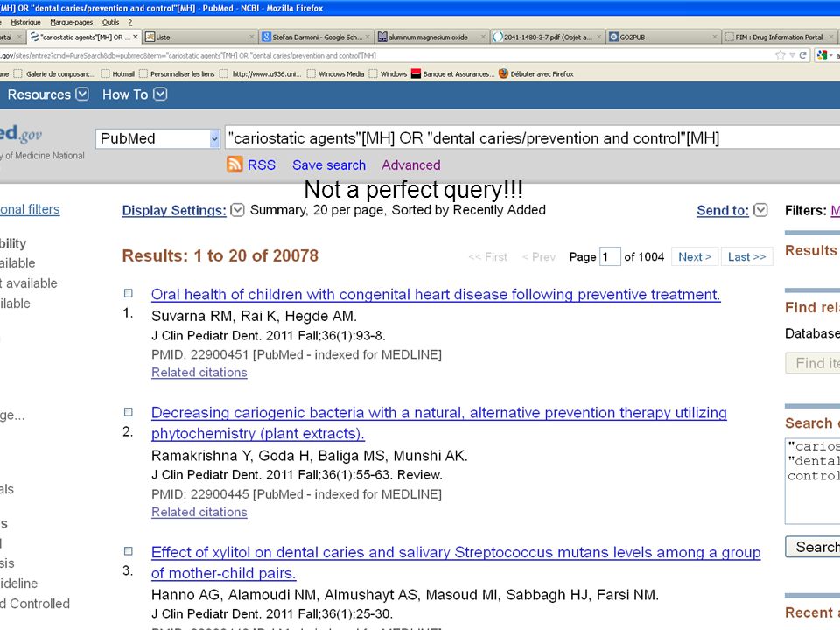Close the aluminum magnesium oxide tab

coord(483,37)
